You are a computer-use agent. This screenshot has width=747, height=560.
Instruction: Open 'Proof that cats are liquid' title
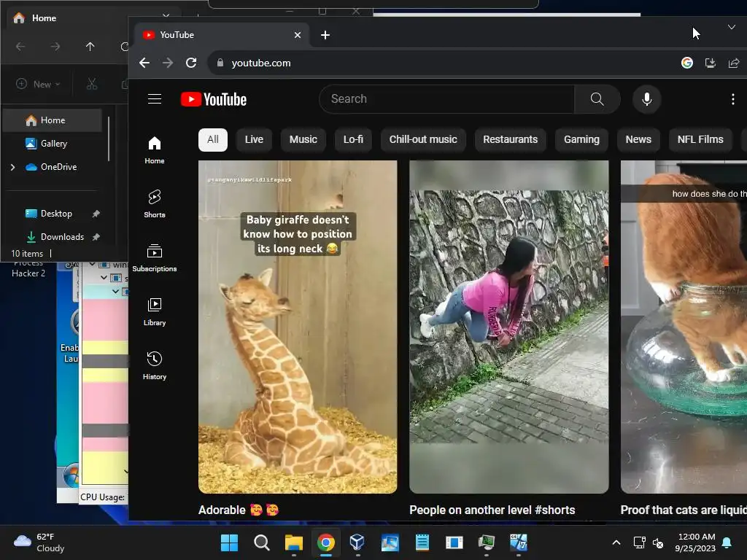[684, 510]
